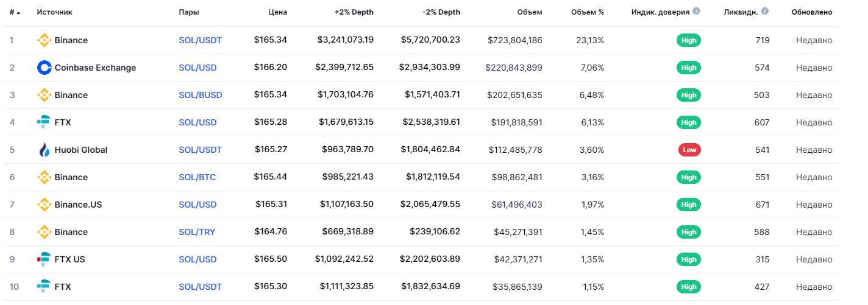Screen dimensions: 868x305
Task: Sort by the Объем % header
Action: pos(588,12)
